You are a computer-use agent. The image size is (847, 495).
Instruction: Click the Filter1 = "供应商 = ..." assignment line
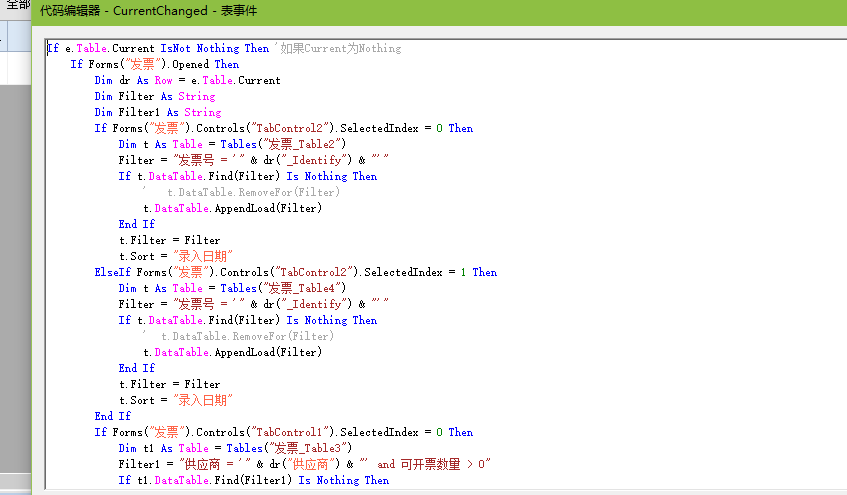click(x=305, y=464)
